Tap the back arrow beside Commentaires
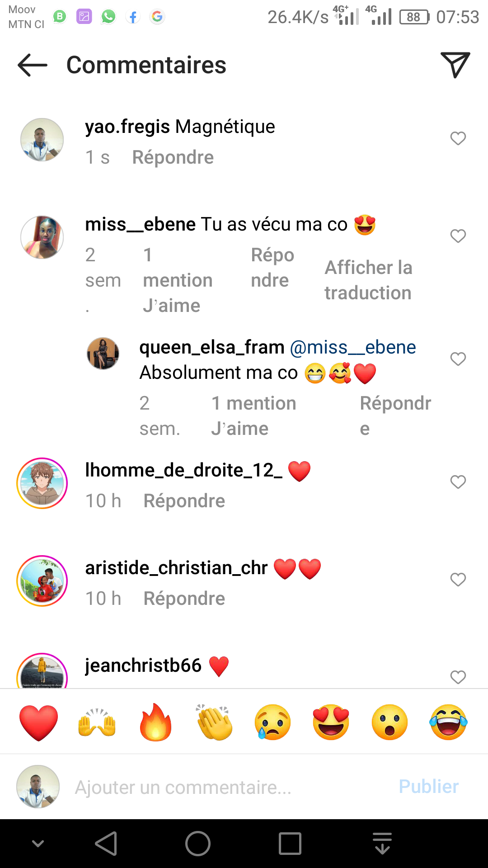 click(33, 65)
